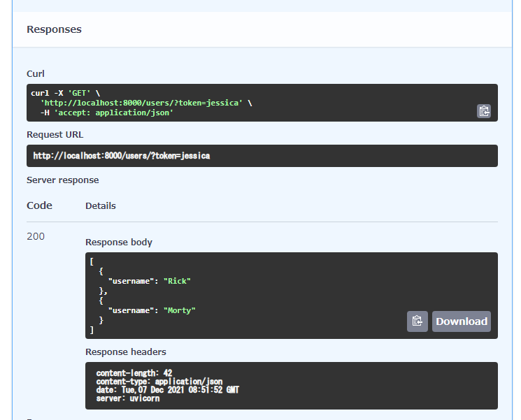Click the "Rick" username value

177,281
